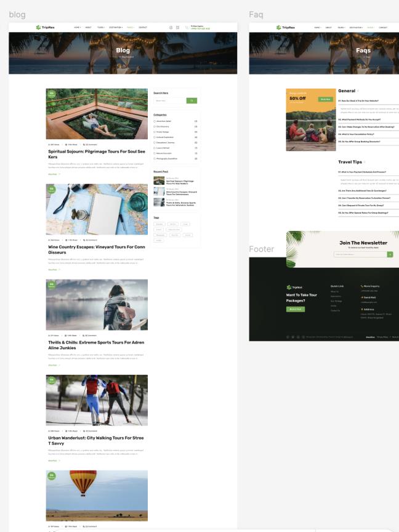Screen dimensions: 399x532
Task: Select the Adventure Safari category radio
Action: click(x=155, y=121)
